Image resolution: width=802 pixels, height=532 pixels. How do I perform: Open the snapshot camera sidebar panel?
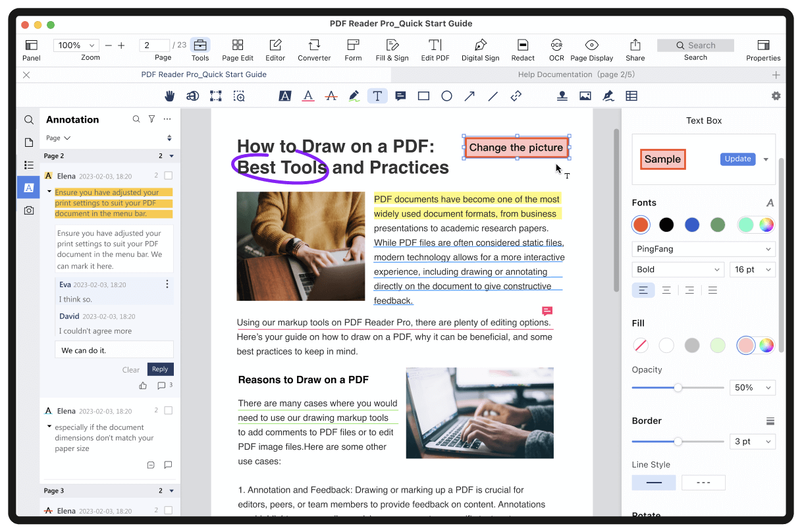point(28,210)
